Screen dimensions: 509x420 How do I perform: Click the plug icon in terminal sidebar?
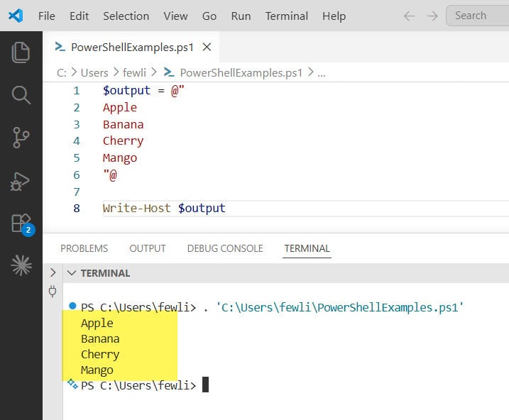coord(53,292)
